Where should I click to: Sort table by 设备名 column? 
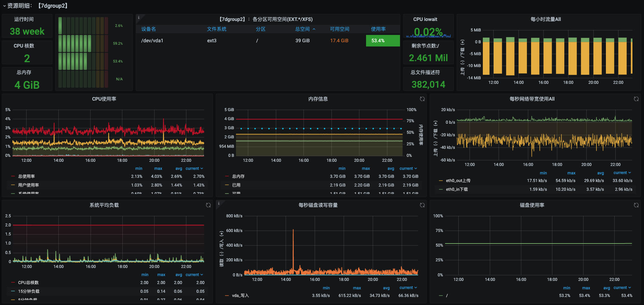149,29
